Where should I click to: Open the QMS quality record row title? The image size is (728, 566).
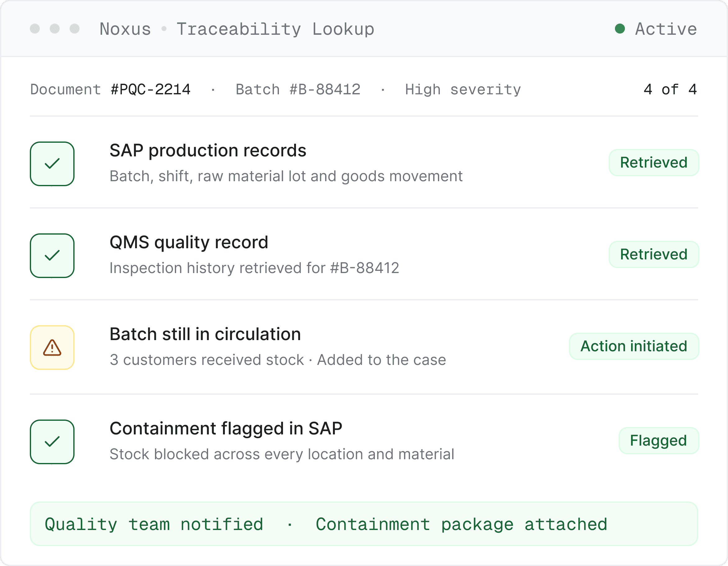tap(189, 243)
